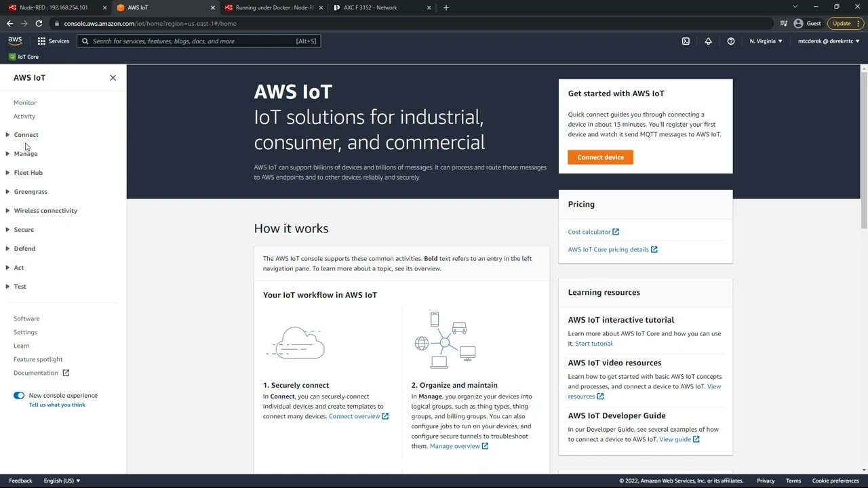Click the browser reload button
Screen dimensions: 868x488
tap(39, 23)
